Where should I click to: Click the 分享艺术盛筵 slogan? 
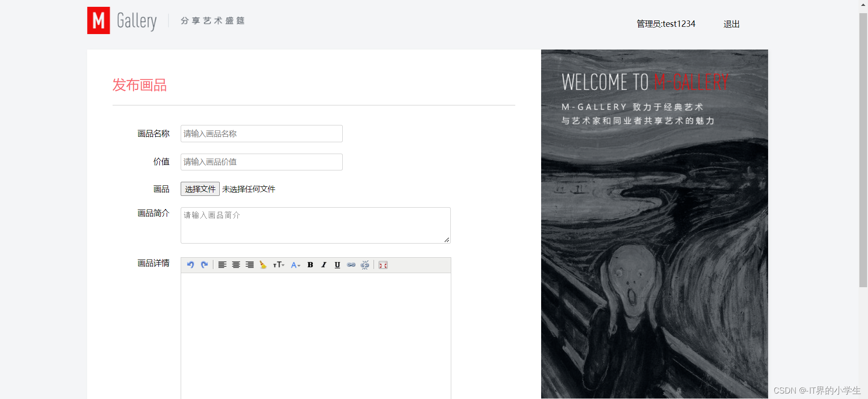pyautogui.click(x=212, y=20)
